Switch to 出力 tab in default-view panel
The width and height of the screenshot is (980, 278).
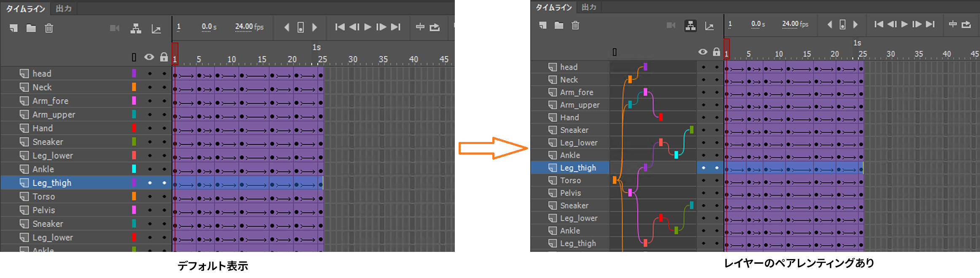64,8
